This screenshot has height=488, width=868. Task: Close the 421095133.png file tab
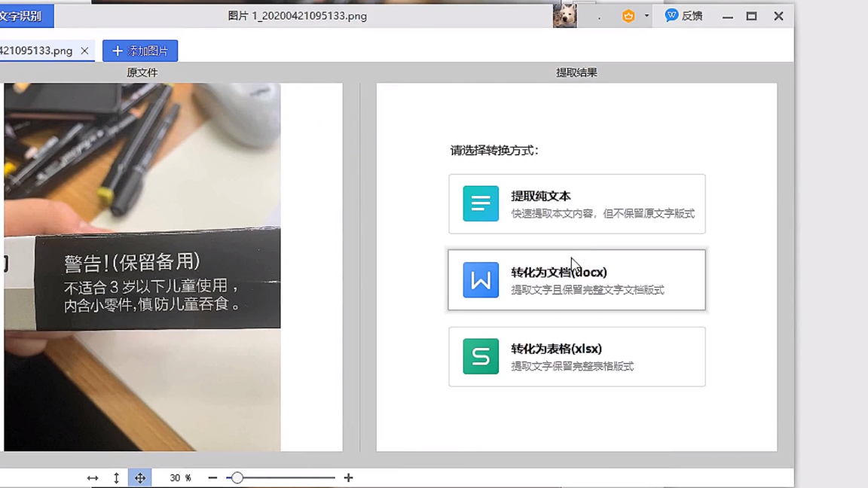tap(84, 51)
